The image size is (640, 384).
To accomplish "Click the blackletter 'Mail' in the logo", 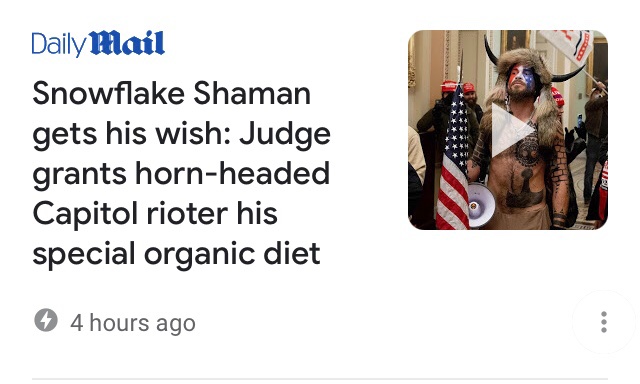I will point(127,43).
